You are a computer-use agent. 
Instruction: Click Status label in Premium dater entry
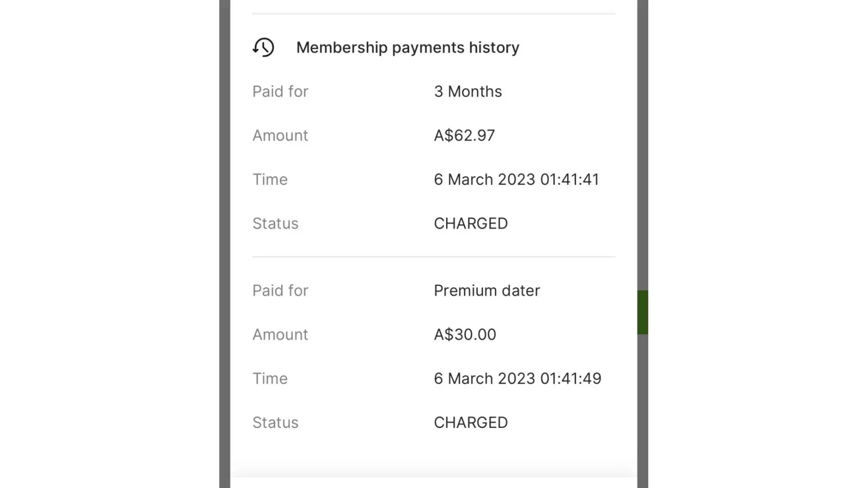[x=275, y=422]
